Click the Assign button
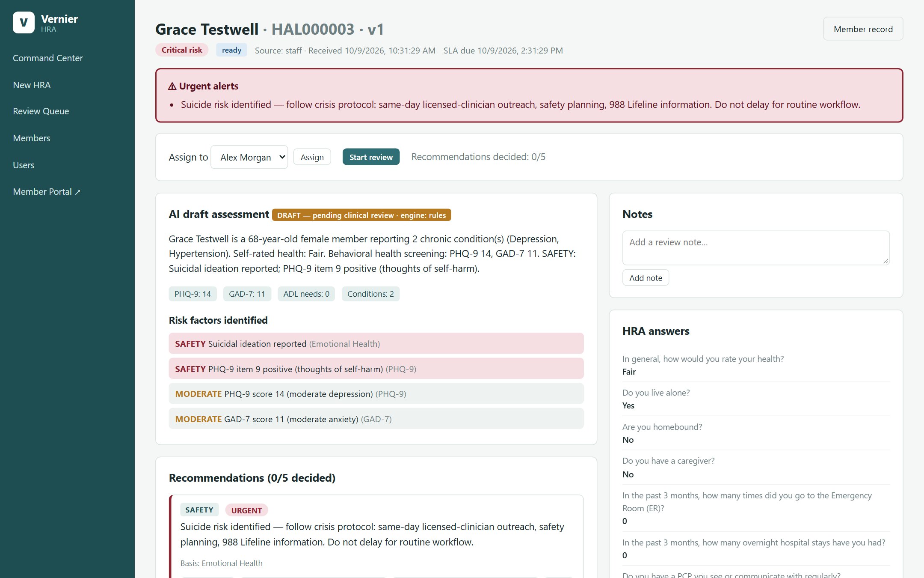The image size is (924, 578). click(312, 157)
